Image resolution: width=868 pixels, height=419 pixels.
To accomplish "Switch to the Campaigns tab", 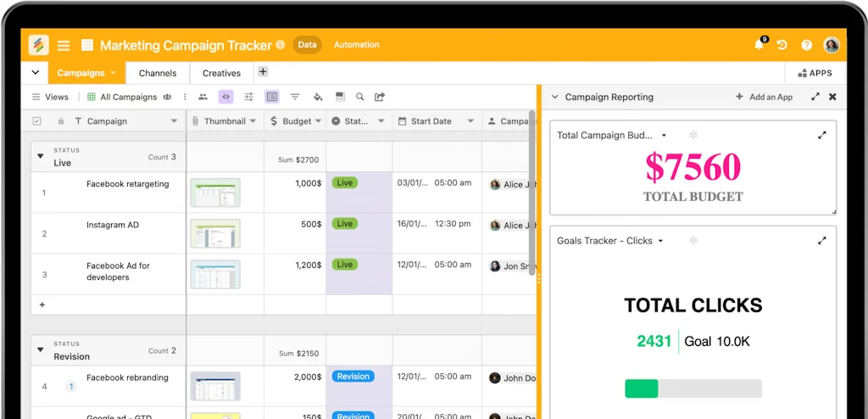I will [86, 73].
